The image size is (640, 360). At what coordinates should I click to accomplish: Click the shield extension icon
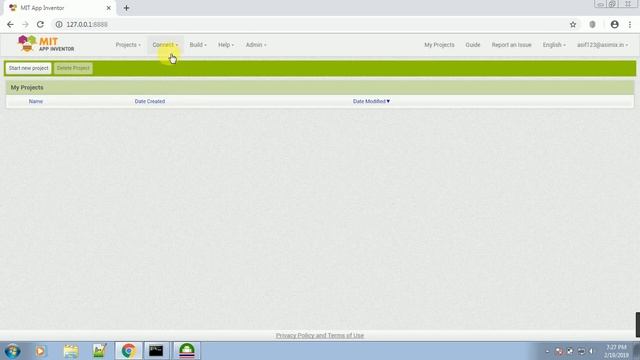point(592,24)
